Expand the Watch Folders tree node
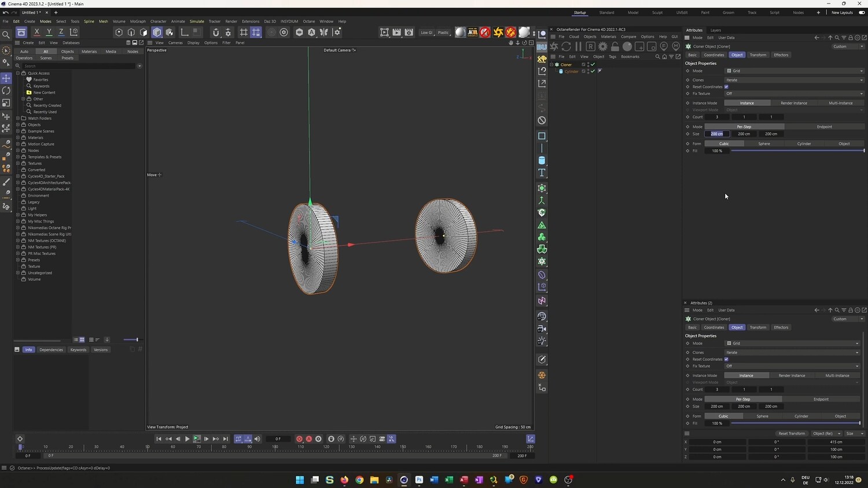The width and height of the screenshot is (868, 488). tap(18, 119)
